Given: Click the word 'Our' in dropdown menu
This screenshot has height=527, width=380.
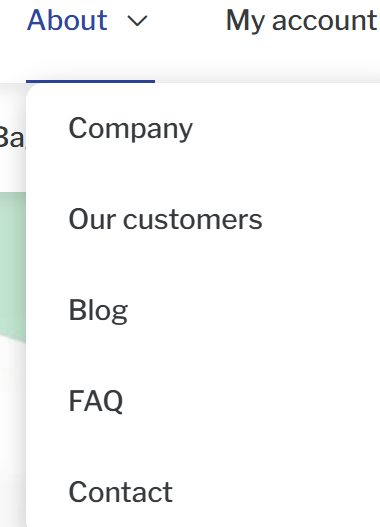Looking at the screenshot, I should pyautogui.click(x=92, y=219).
